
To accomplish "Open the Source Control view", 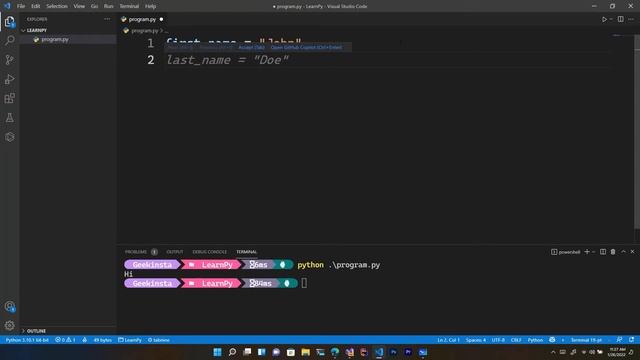I will click(x=9, y=60).
